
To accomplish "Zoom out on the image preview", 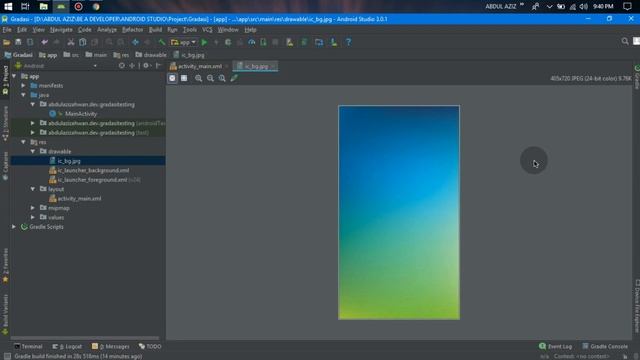I will (210, 78).
